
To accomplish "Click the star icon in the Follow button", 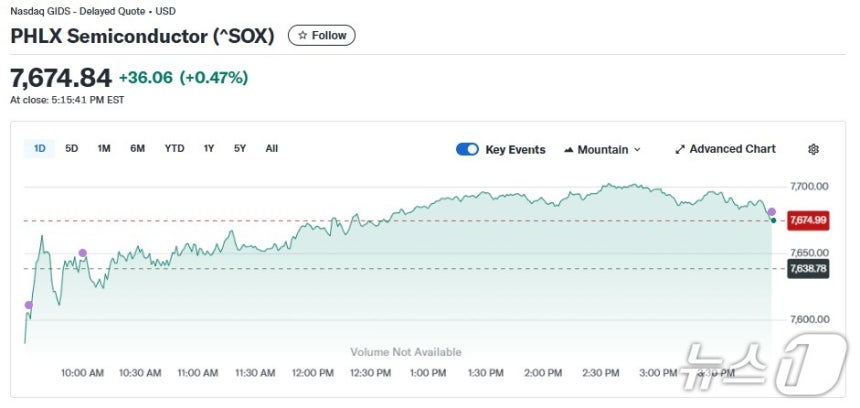I will (303, 35).
